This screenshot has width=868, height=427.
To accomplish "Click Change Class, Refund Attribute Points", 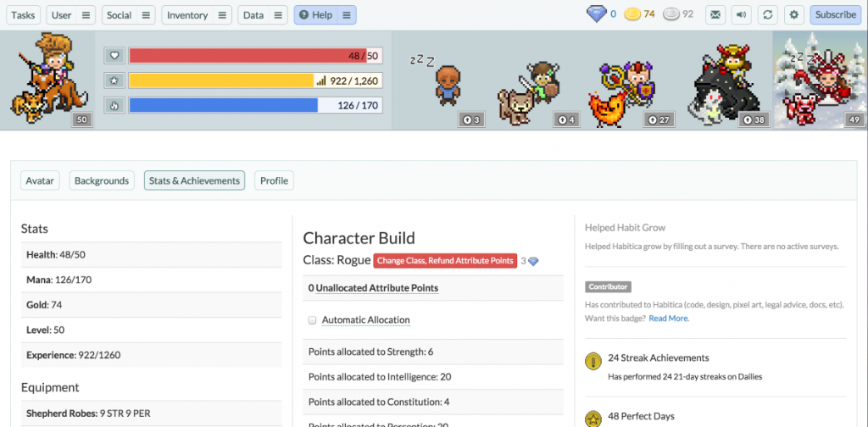I will tap(446, 260).
